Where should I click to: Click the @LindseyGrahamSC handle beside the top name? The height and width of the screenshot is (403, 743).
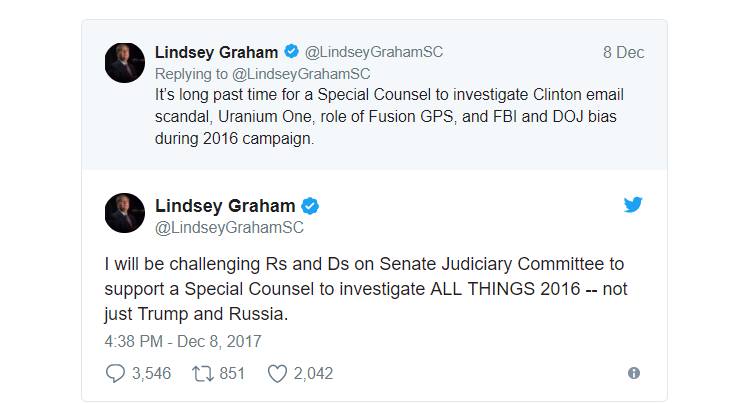click(x=373, y=52)
